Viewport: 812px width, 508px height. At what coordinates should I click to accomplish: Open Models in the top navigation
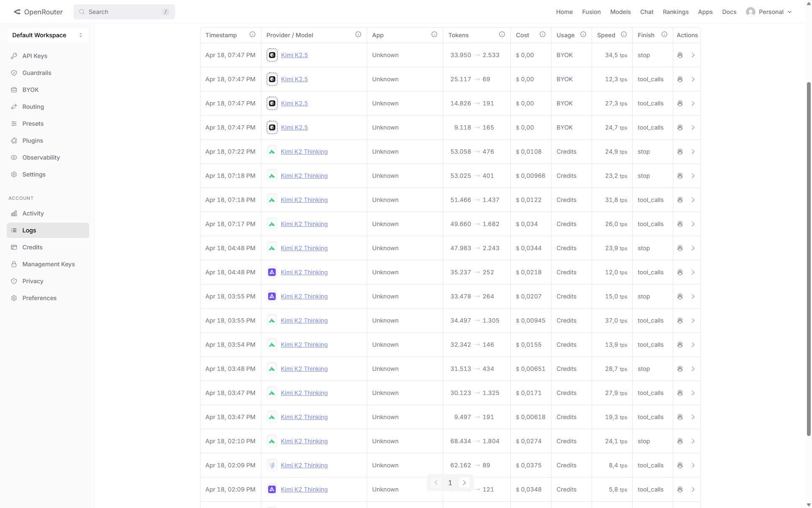tap(620, 12)
